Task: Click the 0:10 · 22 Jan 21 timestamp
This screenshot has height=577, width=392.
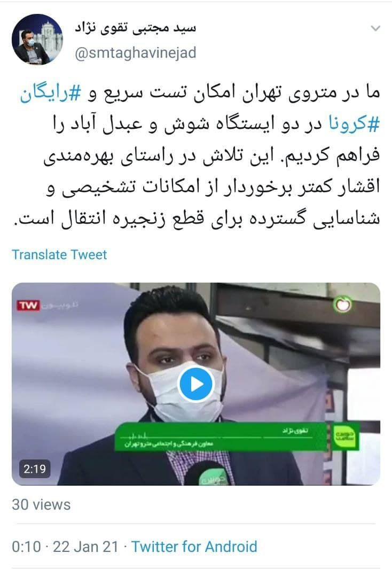Action: (x=65, y=547)
